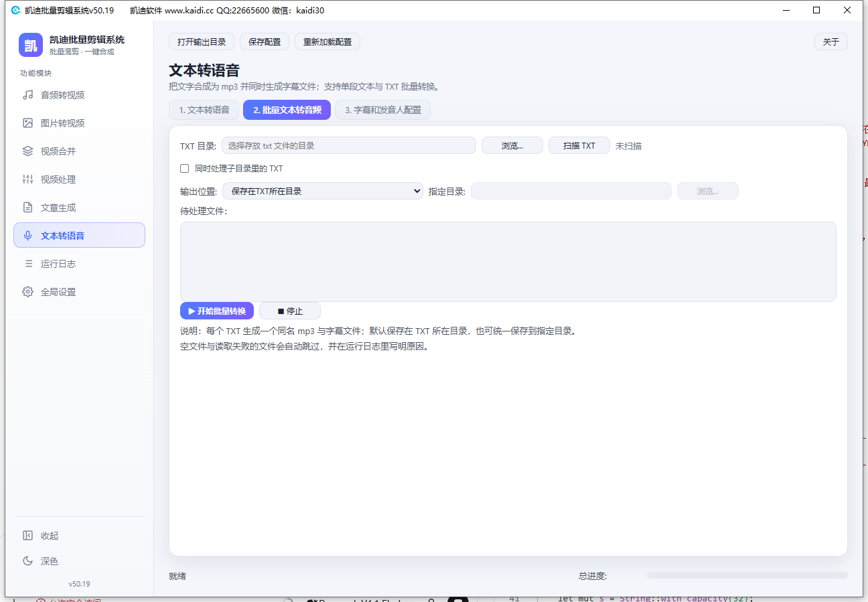Click the 运行日志 list icon

coord(27,264)
